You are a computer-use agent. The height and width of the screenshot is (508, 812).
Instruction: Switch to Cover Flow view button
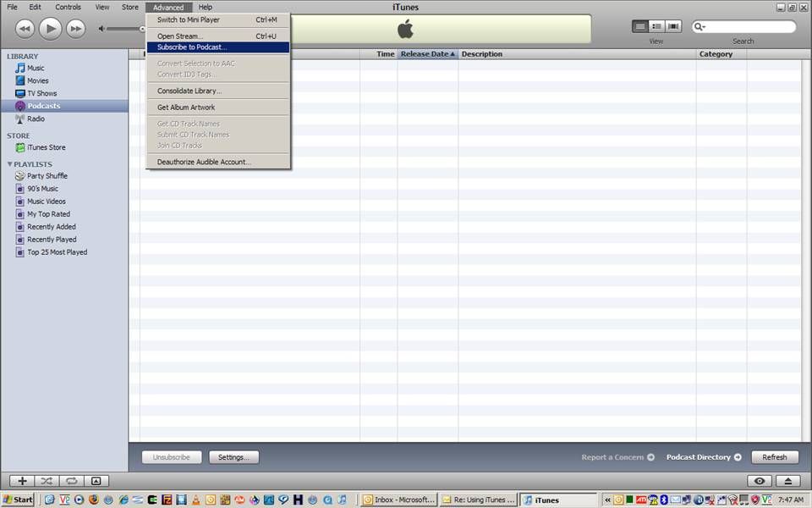pyautogui.click(x=673, y=26)
